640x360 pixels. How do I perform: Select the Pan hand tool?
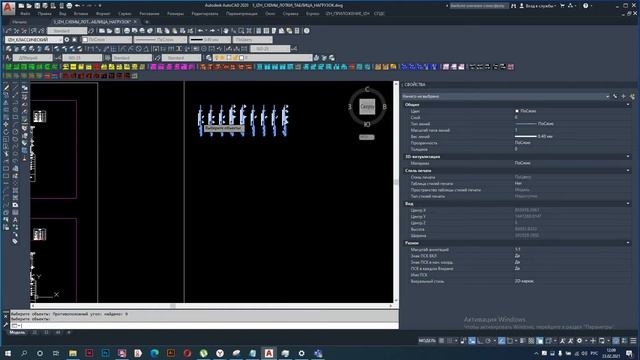click(226, 31)
